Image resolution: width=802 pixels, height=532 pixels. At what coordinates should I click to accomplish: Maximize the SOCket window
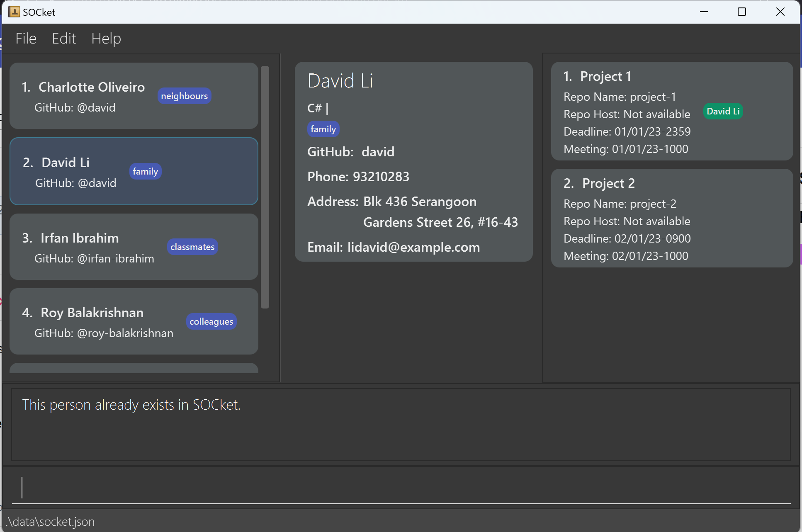point(742,12)
